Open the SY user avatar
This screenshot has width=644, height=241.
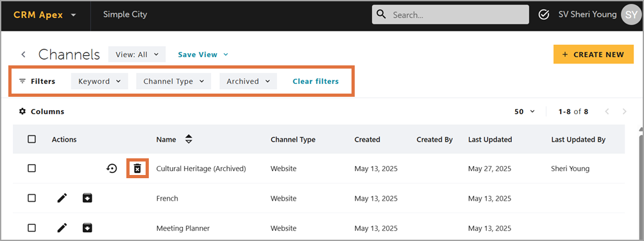coord(631,15)
